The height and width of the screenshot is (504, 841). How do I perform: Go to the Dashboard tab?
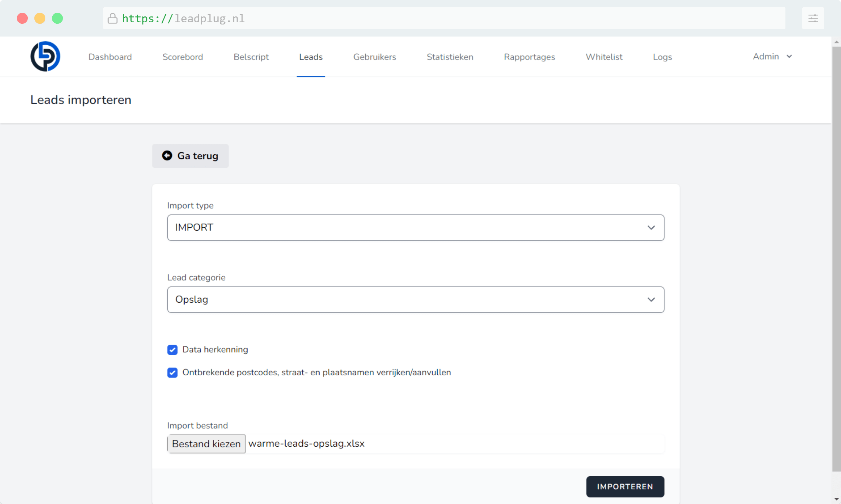pyautogui.click(x=110, y=57)
